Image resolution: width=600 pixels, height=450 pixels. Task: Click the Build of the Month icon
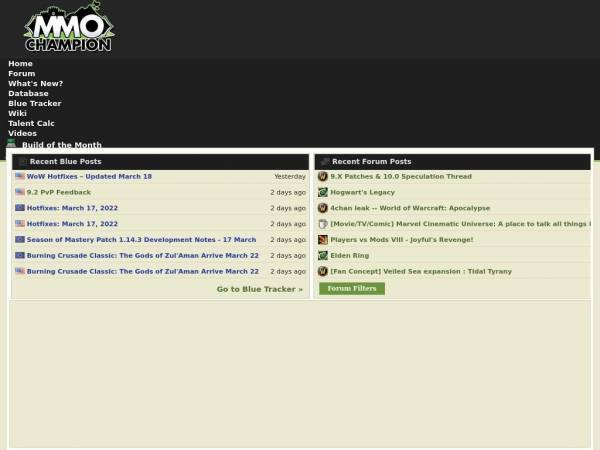(x=11, y=143)
